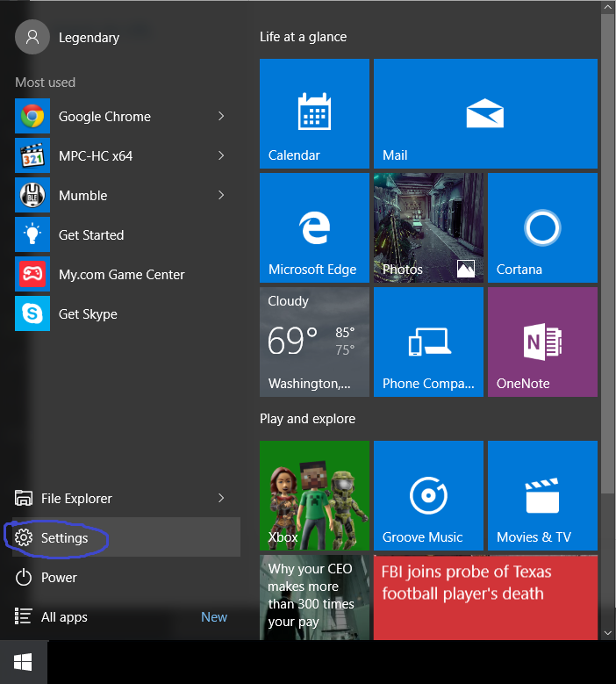Click the scrollbar up arrow

[608, 7]
